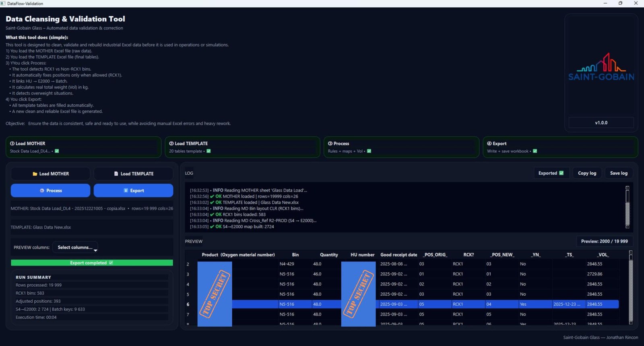
Task: Click green check in Export step
Action: click(x=535, y=151)
